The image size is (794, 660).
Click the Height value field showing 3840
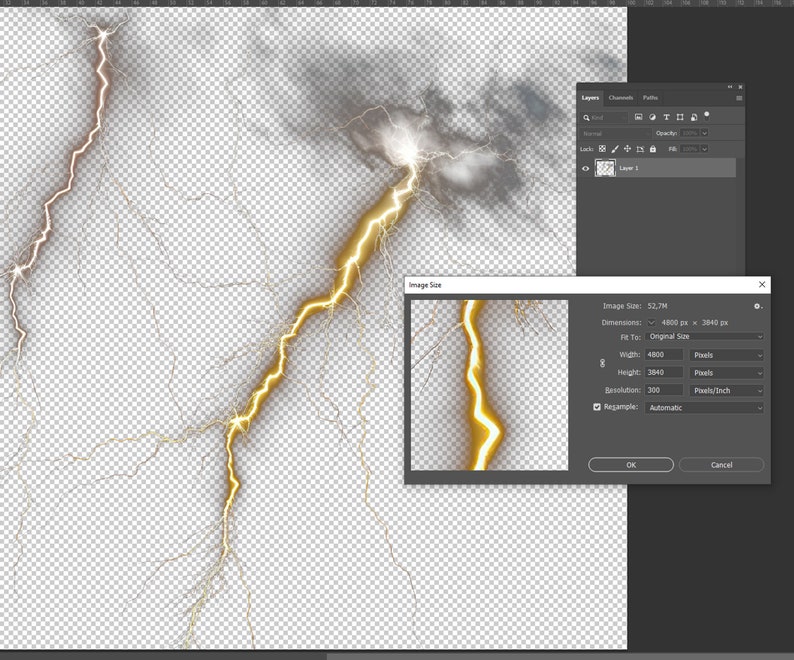click(x=664, y=372)
